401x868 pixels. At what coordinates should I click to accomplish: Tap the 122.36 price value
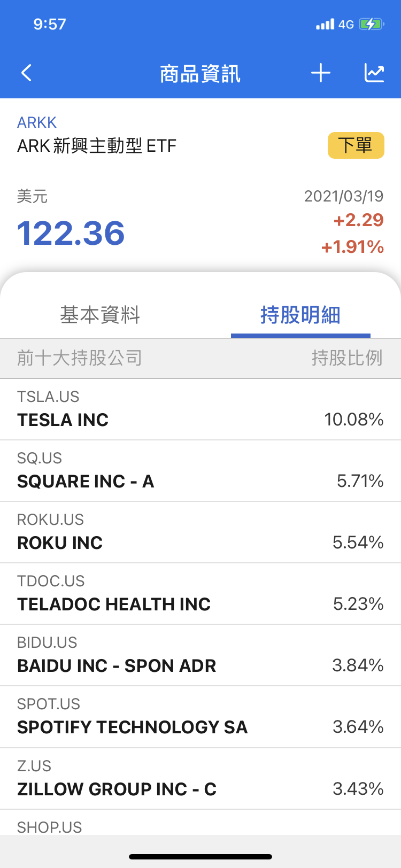tap(71, 234)
